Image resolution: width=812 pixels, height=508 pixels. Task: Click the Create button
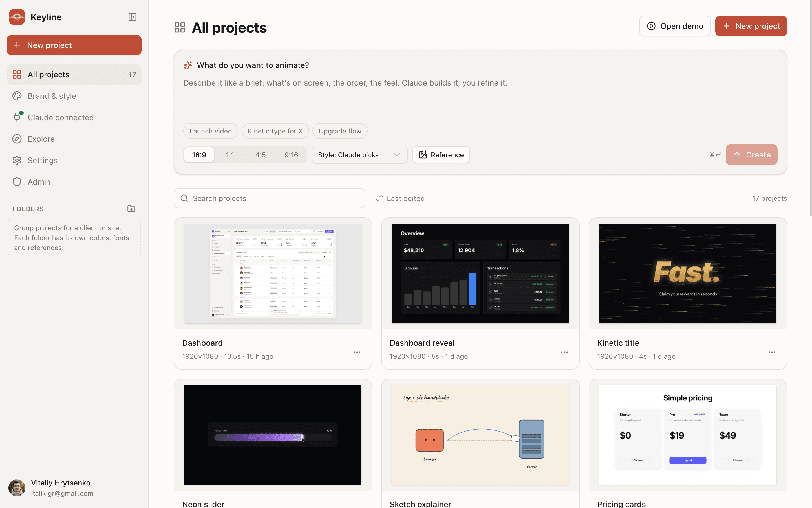tap(751, 155)
